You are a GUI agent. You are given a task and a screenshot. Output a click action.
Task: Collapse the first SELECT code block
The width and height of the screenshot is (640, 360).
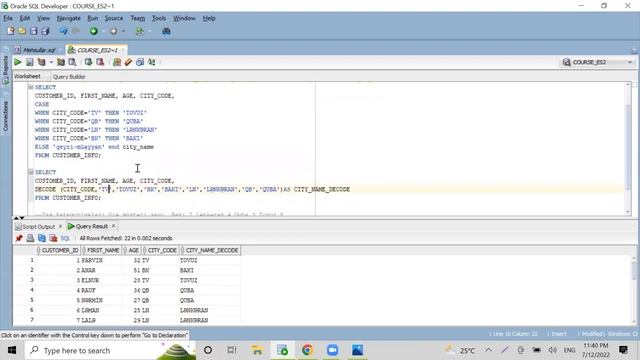coord(31,87)
